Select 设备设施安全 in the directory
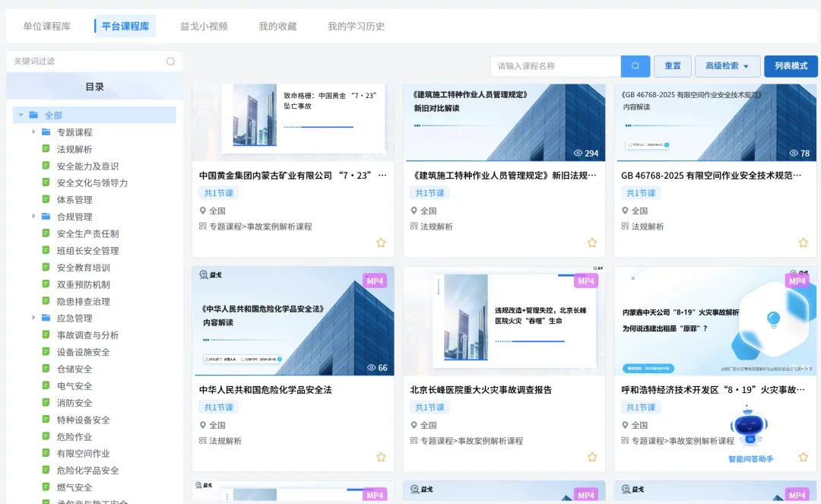Image resolution: width=821 pixels, height=504 pixels. click(84, 352)
